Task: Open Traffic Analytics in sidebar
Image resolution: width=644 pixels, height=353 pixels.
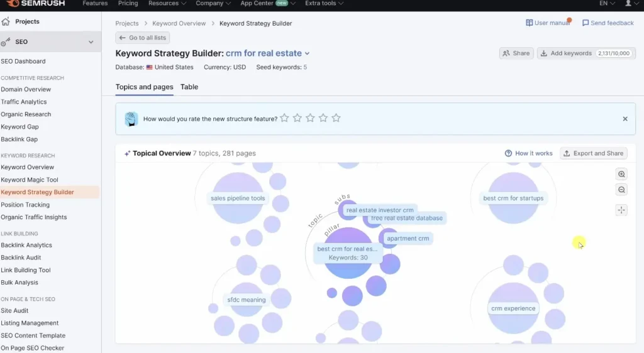Action: (24, 102)
